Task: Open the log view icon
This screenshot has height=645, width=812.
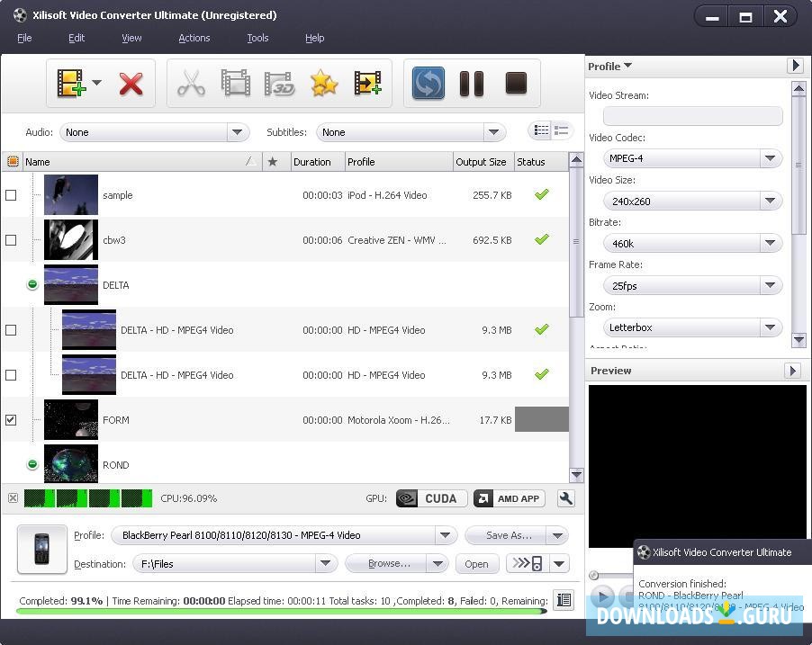Action: [564, 600]
